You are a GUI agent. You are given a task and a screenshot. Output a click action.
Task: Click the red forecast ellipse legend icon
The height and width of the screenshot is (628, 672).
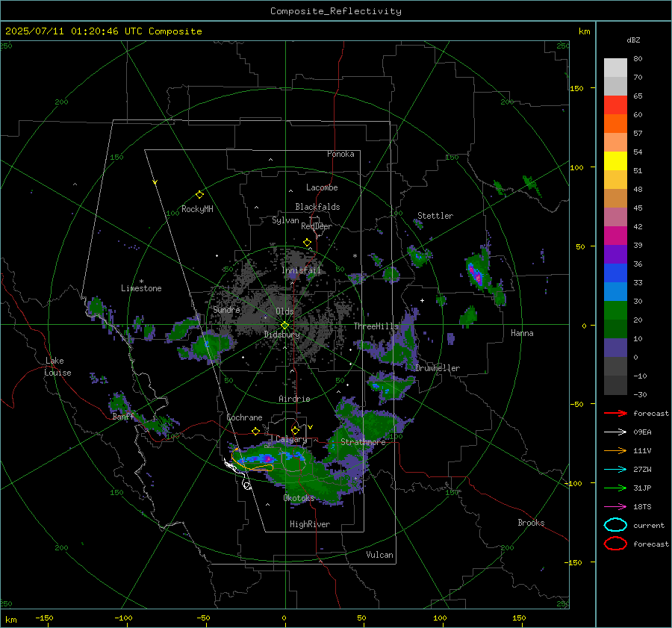click(x=615, y=544)
